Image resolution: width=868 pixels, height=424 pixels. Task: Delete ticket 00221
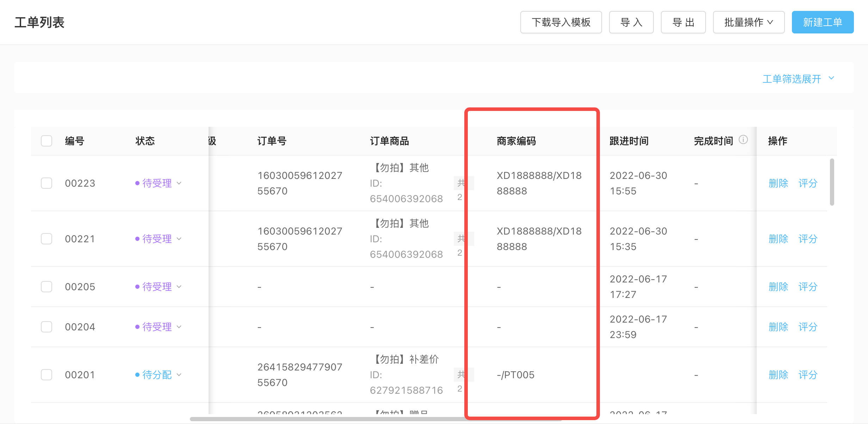pos(778,239)
